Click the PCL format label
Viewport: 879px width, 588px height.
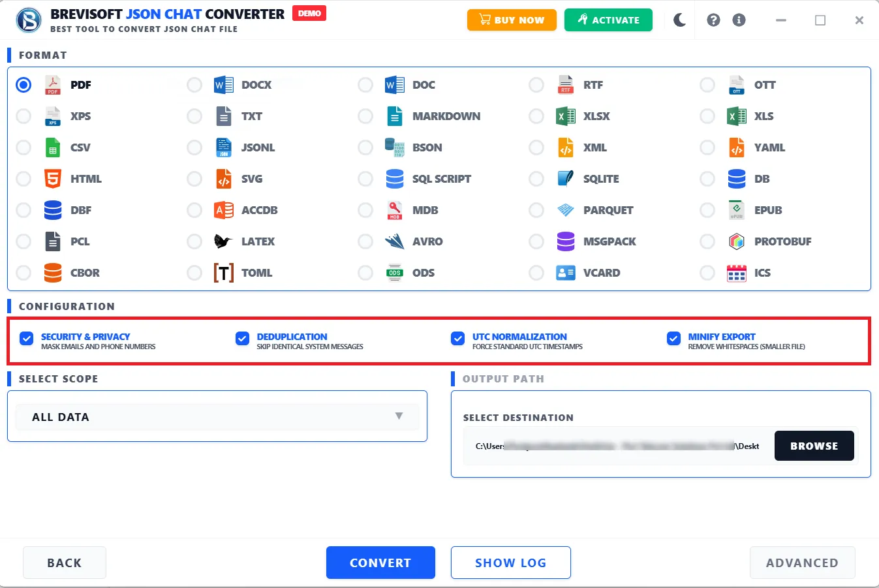80,241
